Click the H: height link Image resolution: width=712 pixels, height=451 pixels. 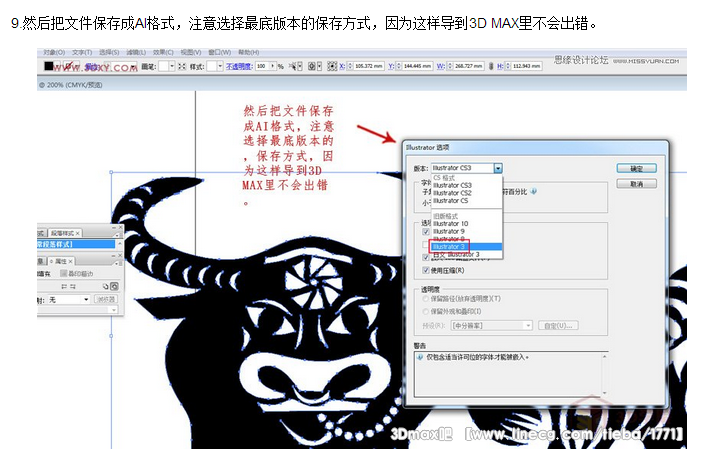pos(500,66)
